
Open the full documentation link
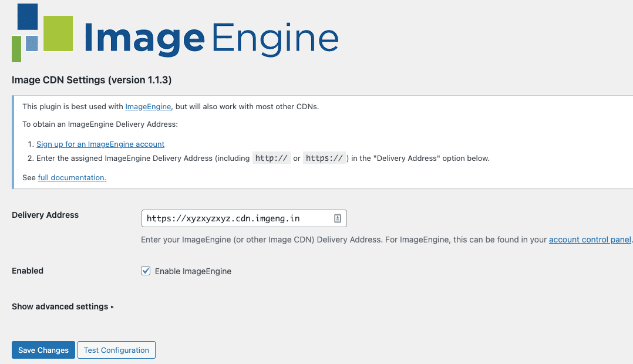pos(72,177)
